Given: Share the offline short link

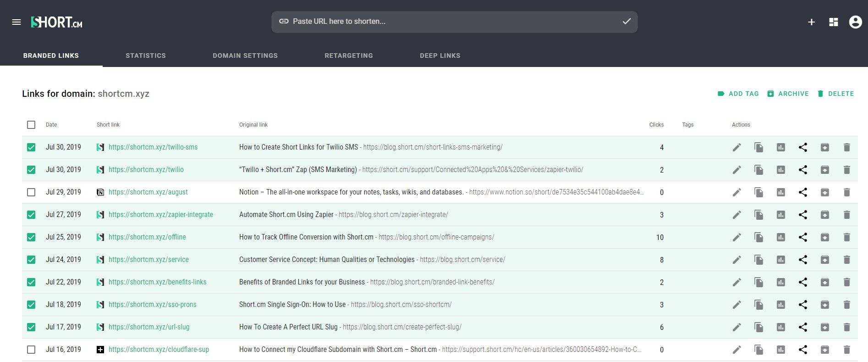Looking at the screenshot, I should (x=802, y=237).
